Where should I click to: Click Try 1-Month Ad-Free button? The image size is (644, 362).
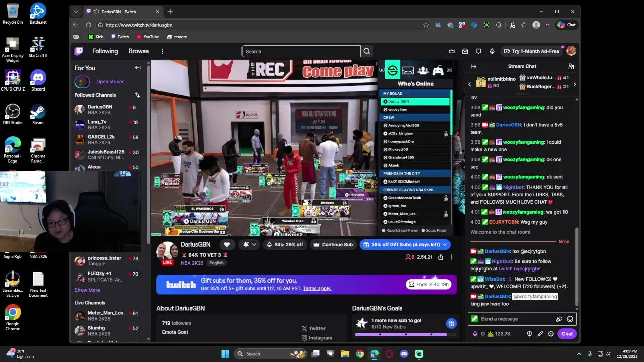pos(531,51)
